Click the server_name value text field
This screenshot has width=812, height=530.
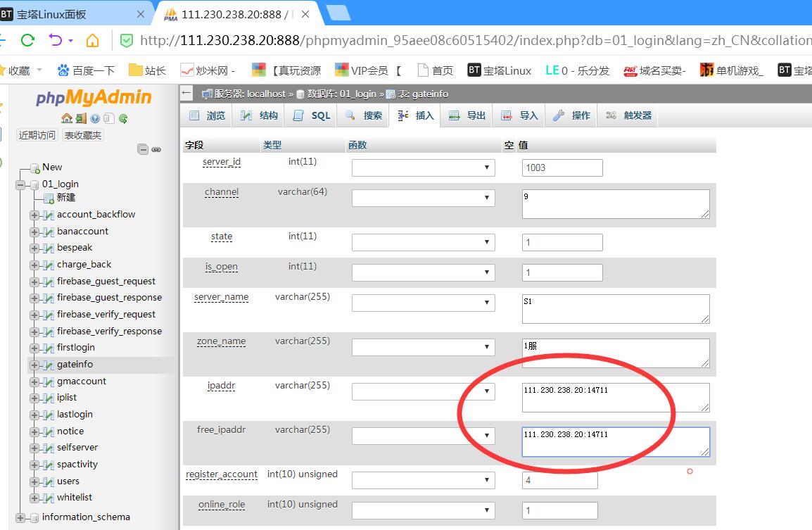(615, 309)
